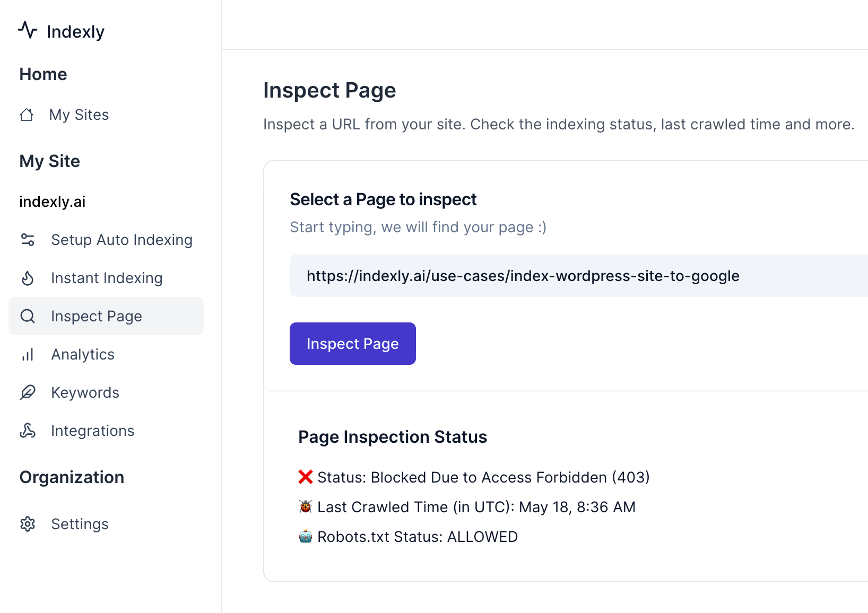Screen dimensions: 868x613
Task: Click the Blocked Due to Access Forbidden status text
Action: 483,477
